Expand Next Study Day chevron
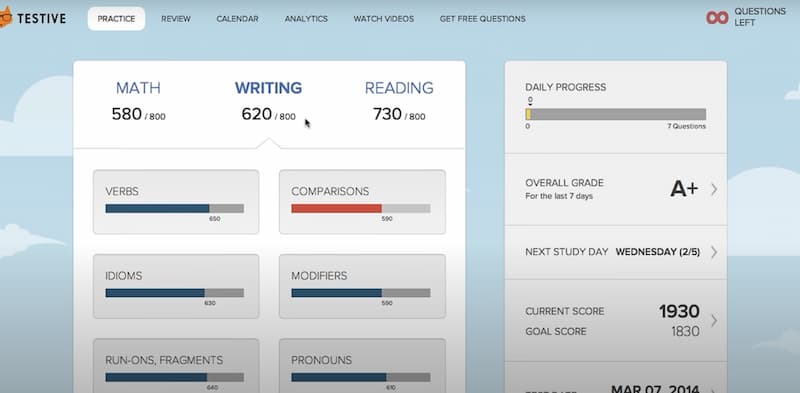Screen dimensions: 800x393 [x=714, y=252]
